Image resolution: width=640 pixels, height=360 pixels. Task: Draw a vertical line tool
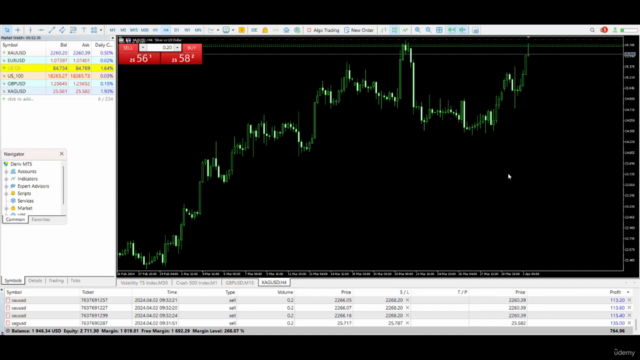point(30,30)
